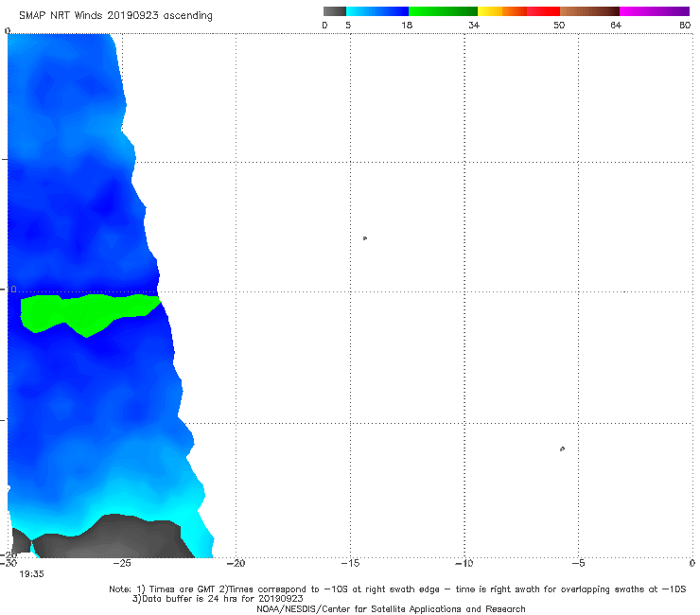Image resolution: width=700 pixels, height=615 pixels.
Task: Click the cyan-blue segment of the wind color bar
Action: [x=377, y=11]
